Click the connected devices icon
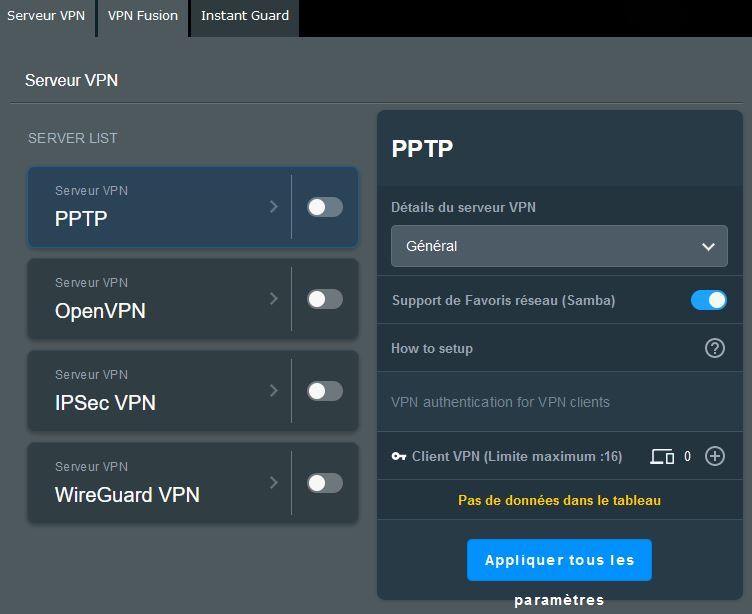 (662, 456)
